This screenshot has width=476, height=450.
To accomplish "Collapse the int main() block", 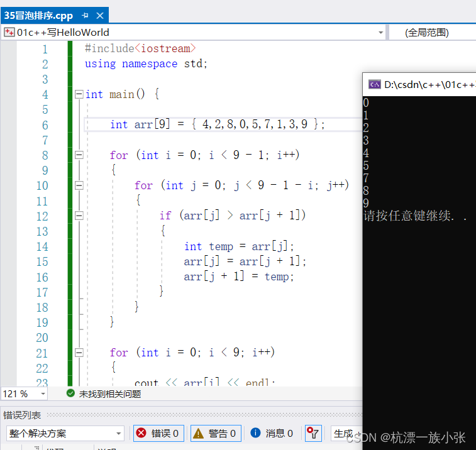I will click(x=79, y=94).
